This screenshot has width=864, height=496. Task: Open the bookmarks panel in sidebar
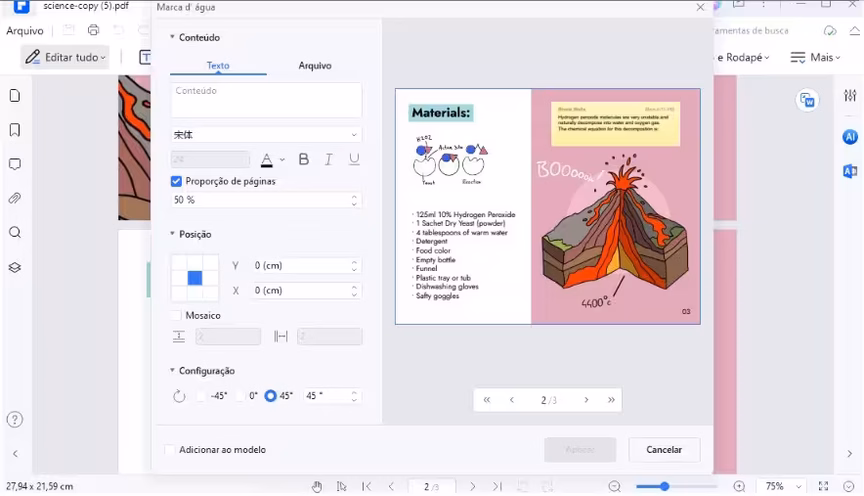point(15,130)
